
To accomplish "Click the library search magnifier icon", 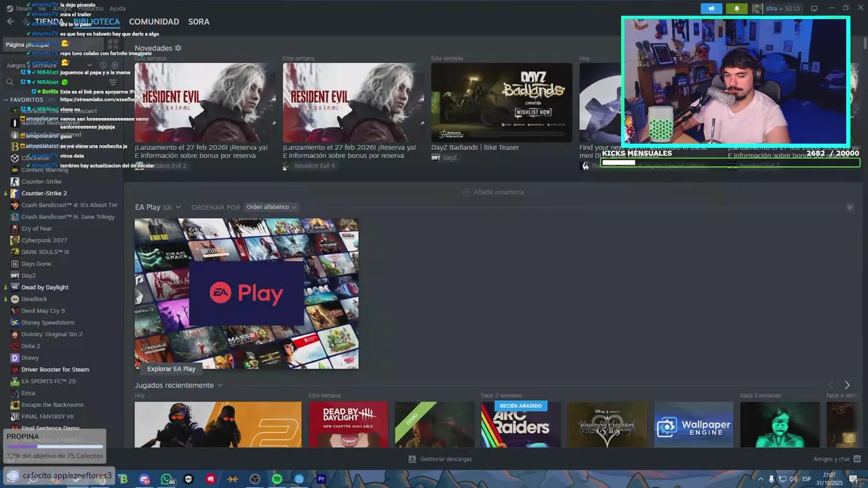I will click(10, 82).
